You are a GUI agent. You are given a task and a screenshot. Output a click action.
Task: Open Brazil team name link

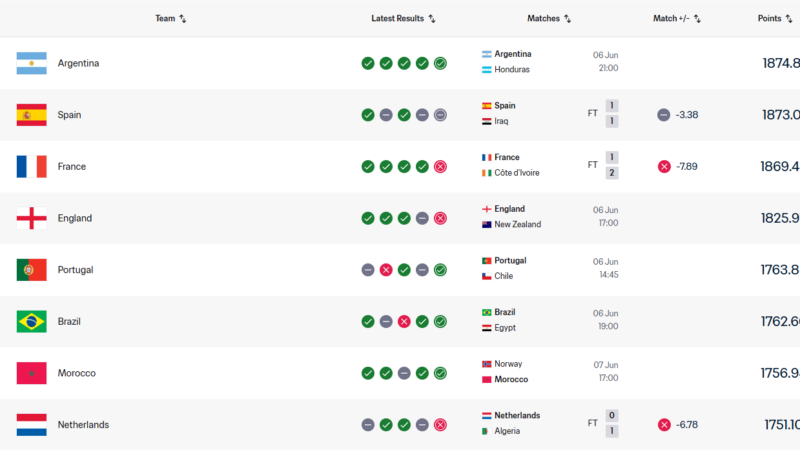(x=69, y=321)
